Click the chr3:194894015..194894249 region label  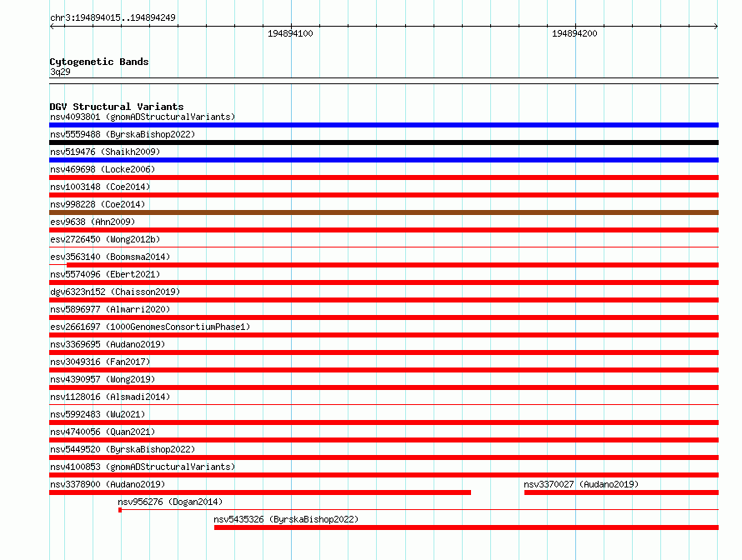coord(113,17)
